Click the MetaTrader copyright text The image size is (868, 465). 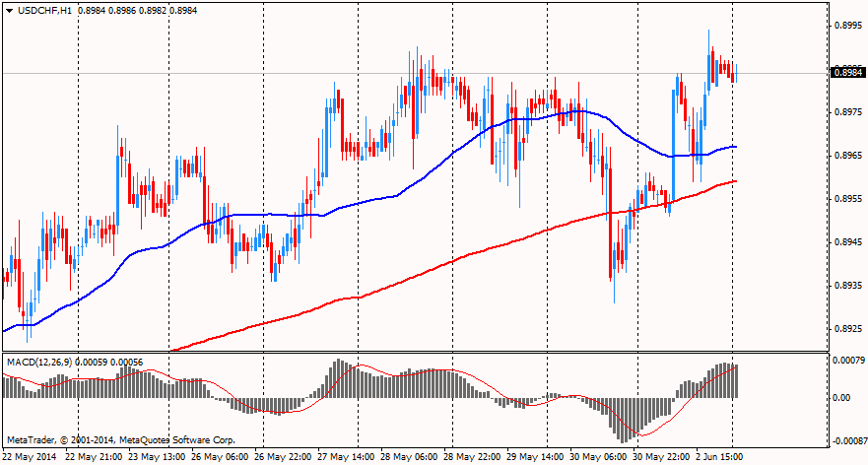pos(120,438)
